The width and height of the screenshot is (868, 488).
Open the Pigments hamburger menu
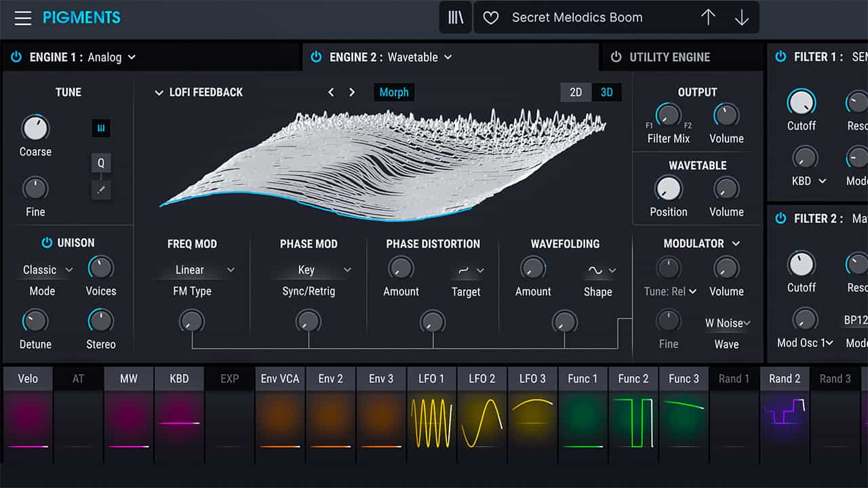click(x=22, y=18)
